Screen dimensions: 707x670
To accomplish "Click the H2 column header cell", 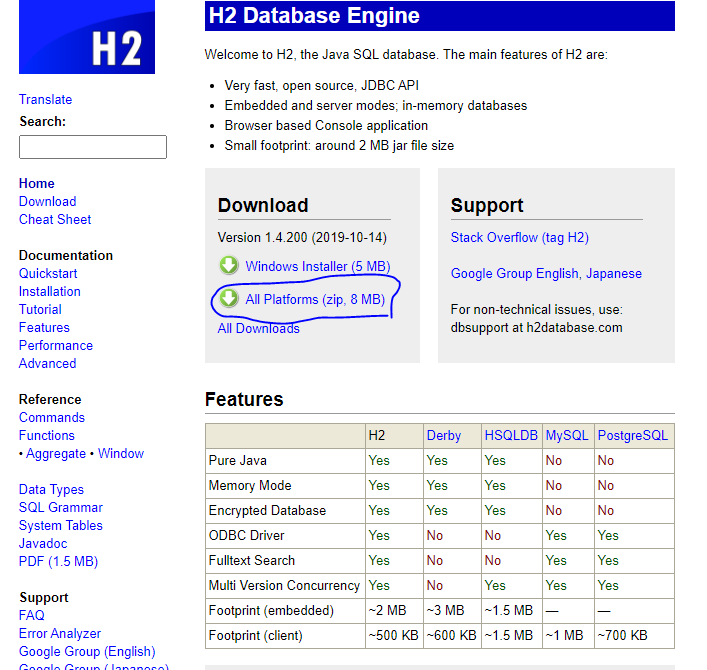I will pyautogui.click(x=394, y=436).
